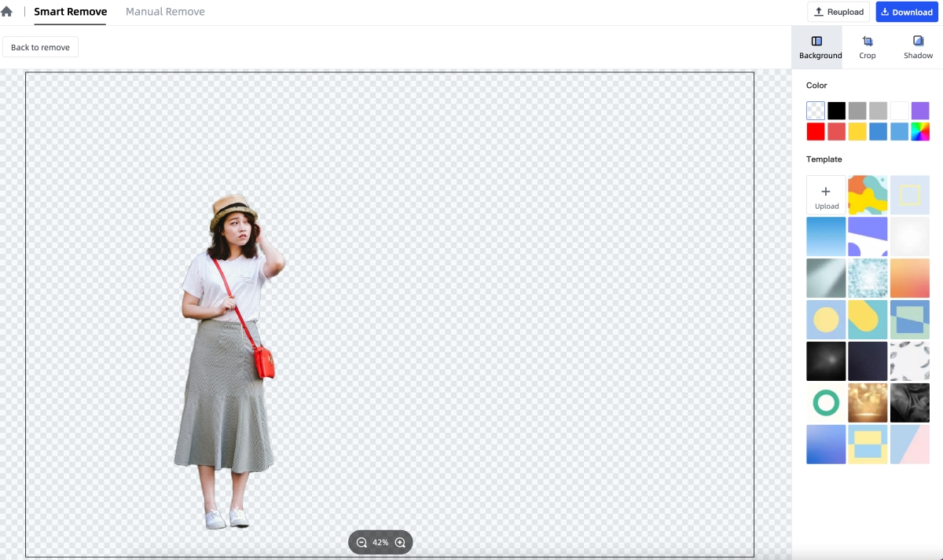Open the Background panel tab
The width and height of the screenshot is (943, 560).
816,47
